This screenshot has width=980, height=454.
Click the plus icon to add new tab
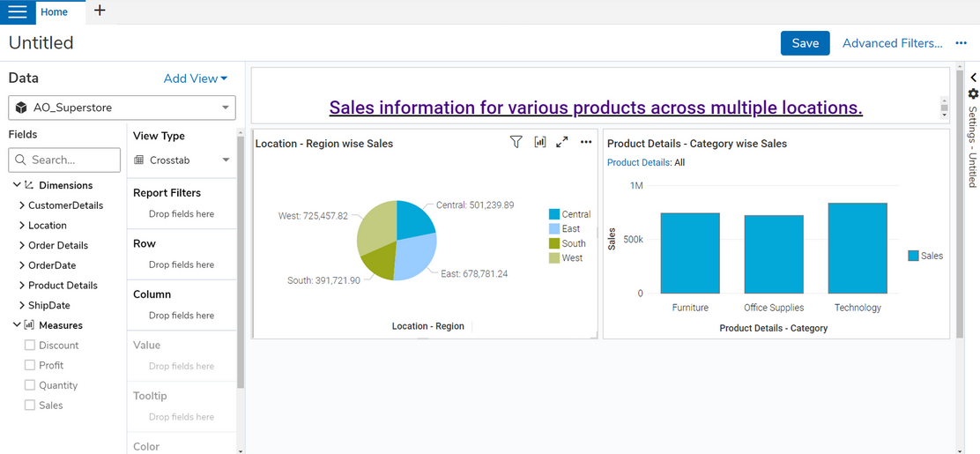[100, 11]
